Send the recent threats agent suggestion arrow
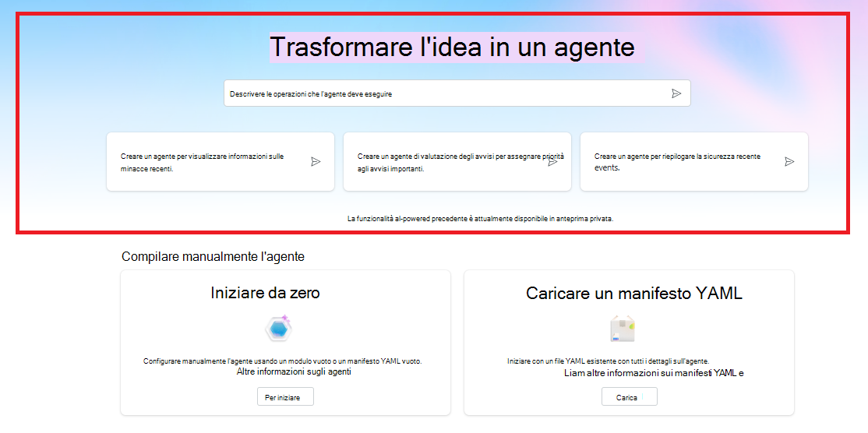The height and width of the screenshot is (433, 868). click(316, 162)
